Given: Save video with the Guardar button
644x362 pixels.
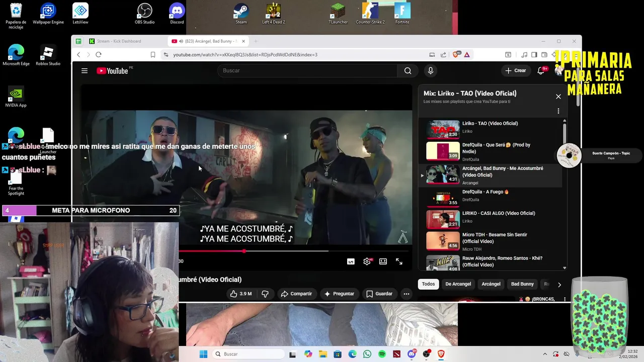Looking at the screenshot, I should click(x=379, y=294).
